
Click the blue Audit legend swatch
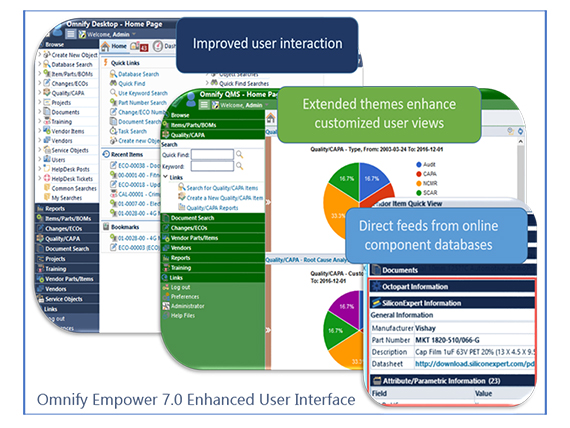click(419, 164)
